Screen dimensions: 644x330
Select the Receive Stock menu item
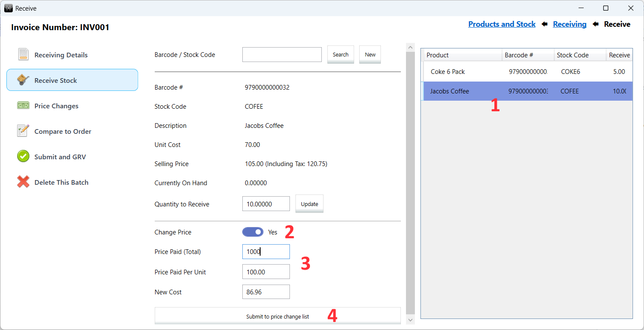72,80
